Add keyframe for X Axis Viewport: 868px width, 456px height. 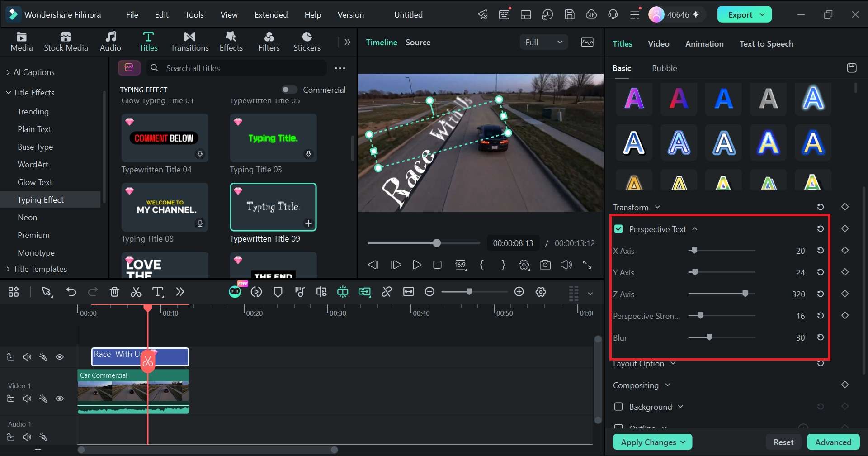pos(845,251)
